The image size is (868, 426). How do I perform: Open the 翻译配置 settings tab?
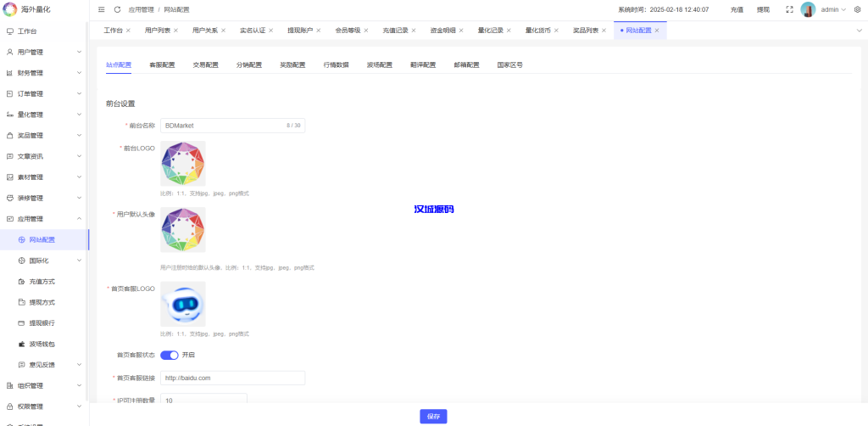(x=423, y=64)
